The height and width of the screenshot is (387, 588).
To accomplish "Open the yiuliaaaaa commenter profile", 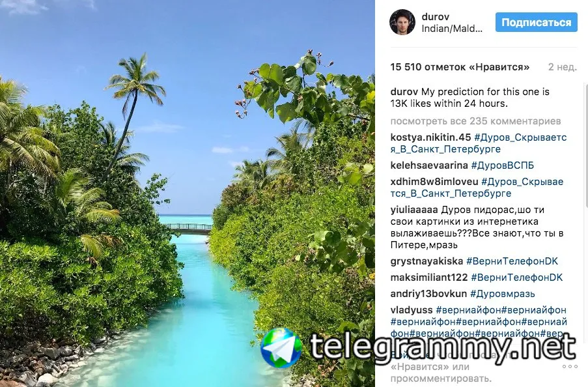I will click(x=414, y=210).
